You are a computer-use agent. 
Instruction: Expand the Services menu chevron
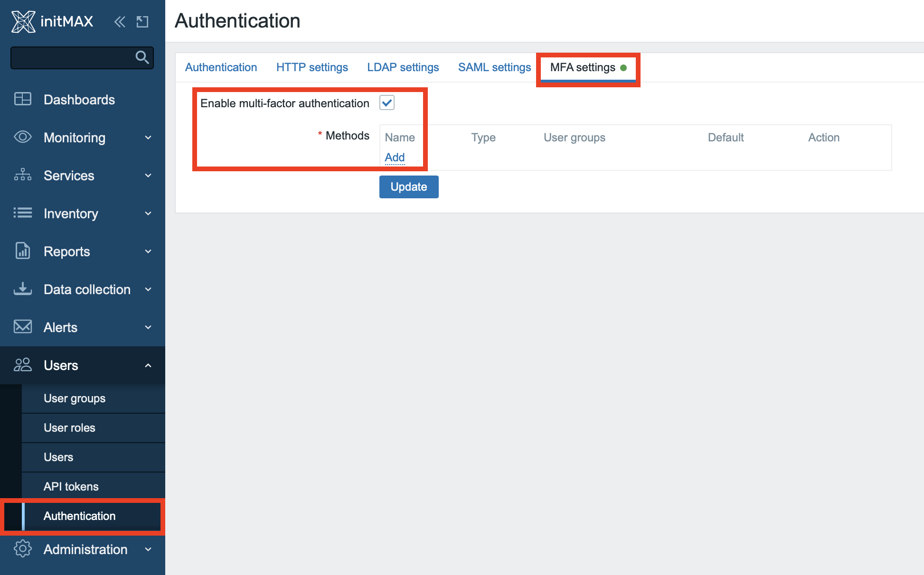[148, 176]
